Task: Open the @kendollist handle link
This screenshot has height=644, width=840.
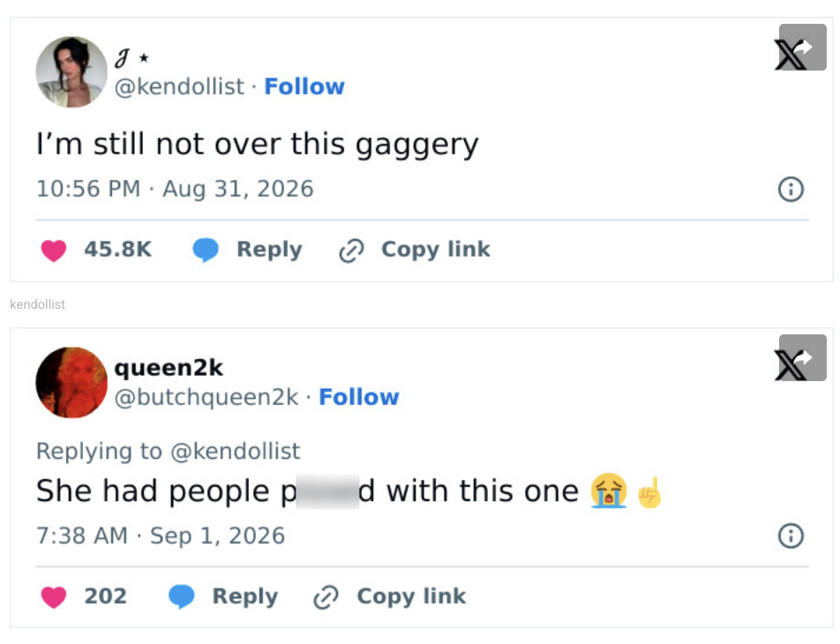Action: [179, 86]
